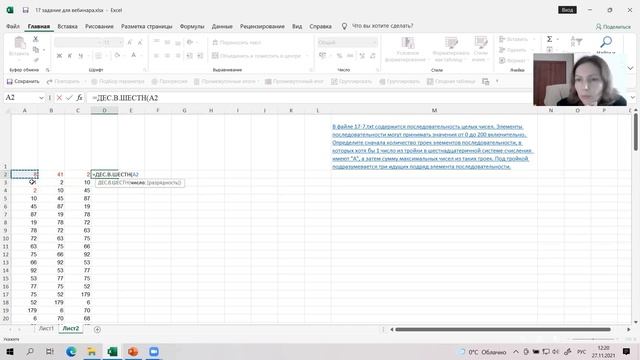
Task: Click the Conditional Formatting icon
Action: tap(407, 43)
